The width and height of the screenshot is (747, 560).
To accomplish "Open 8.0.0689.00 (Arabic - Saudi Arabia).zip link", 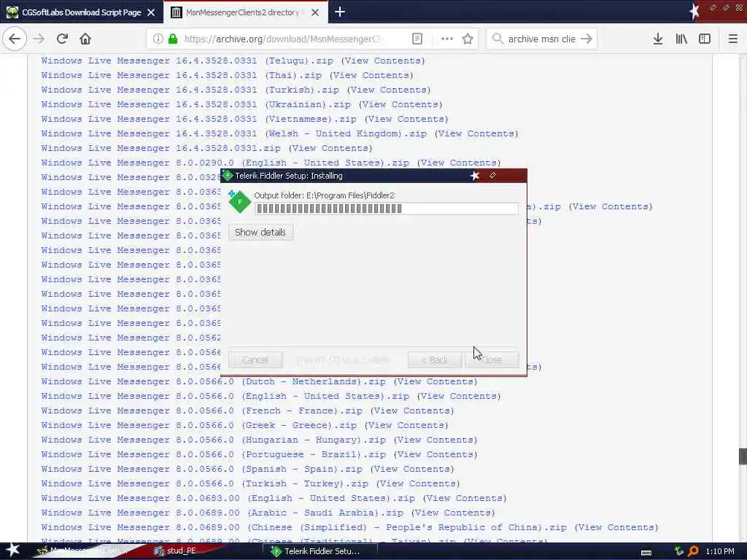I will 222,513.
